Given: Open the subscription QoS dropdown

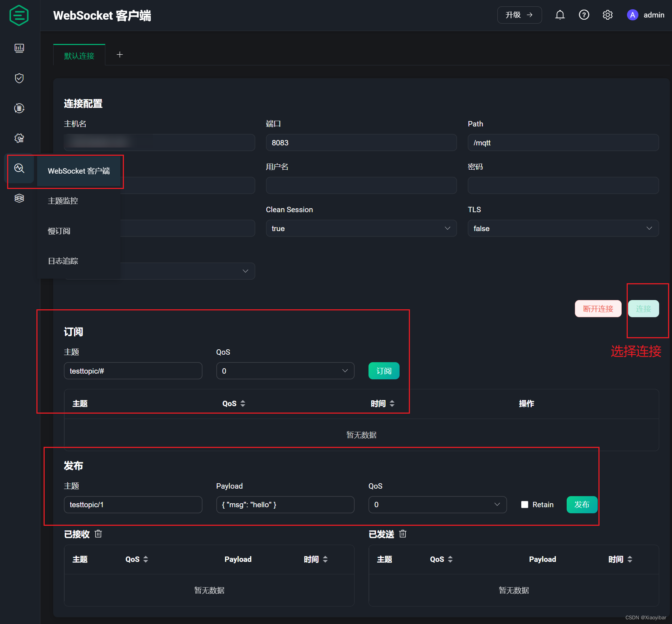Looking at the screenshot, I should tap(285, 371).
